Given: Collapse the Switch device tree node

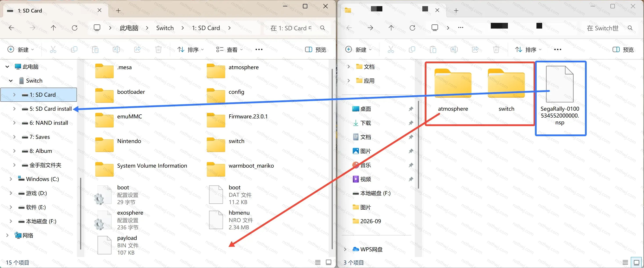Looking at the screenshot, I should 11,81.
